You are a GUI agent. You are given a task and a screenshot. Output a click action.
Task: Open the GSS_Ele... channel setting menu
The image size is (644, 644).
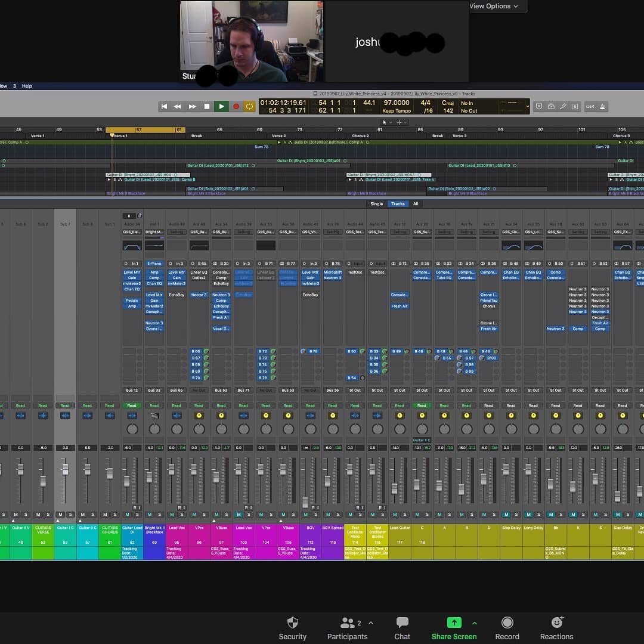pyautogui.click(x=132, y=232)
